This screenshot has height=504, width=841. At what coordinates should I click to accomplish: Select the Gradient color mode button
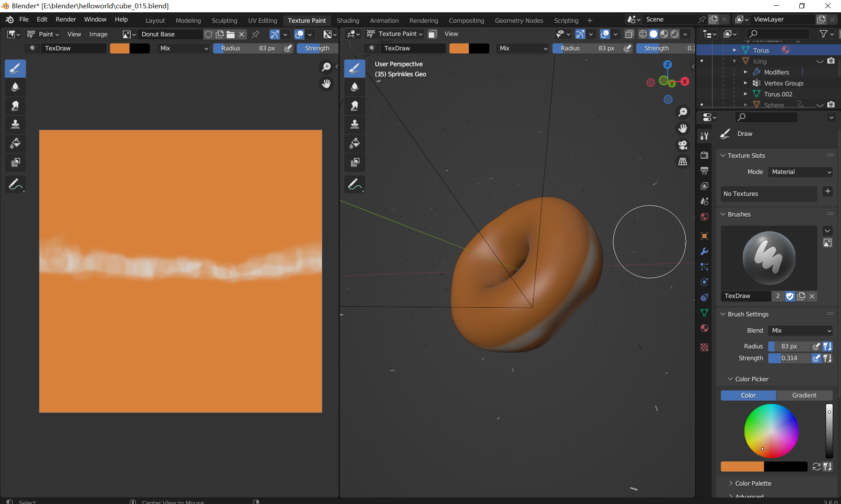(x=804, y=395)
